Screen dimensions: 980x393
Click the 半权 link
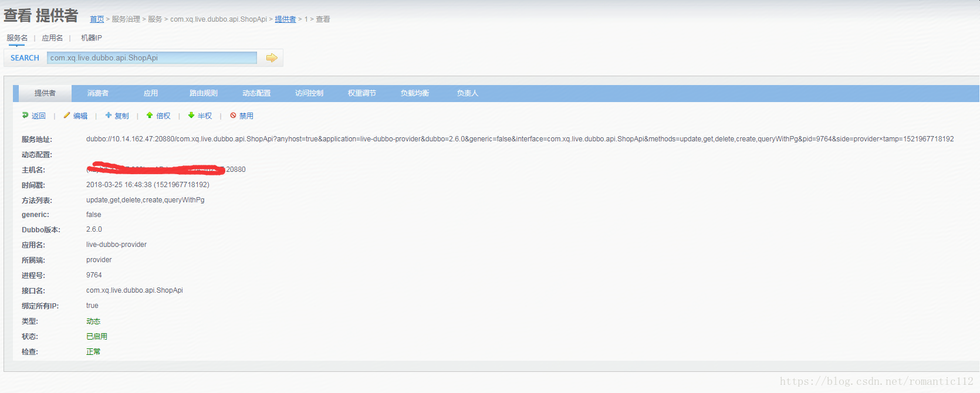coord(205,116)
